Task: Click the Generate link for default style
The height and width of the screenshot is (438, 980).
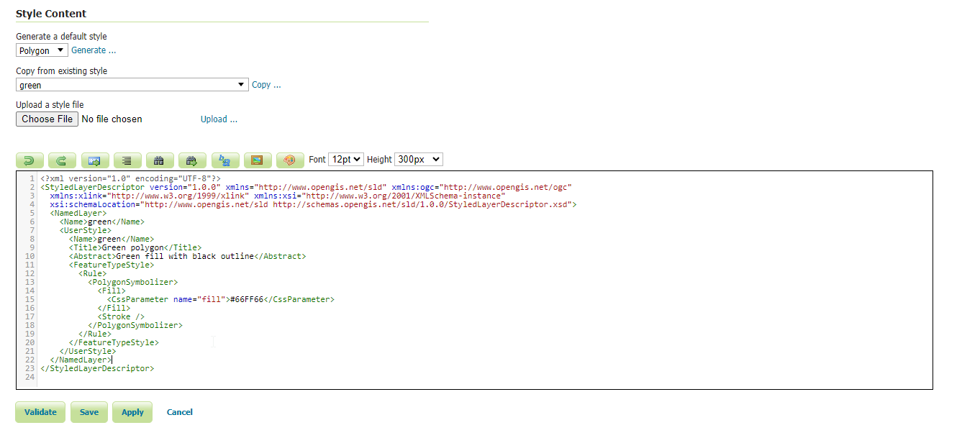Action: [93, 50]
